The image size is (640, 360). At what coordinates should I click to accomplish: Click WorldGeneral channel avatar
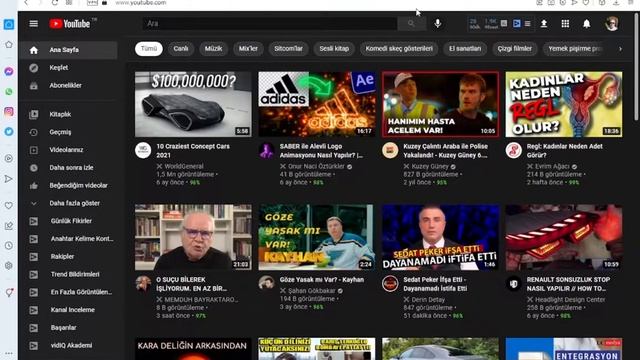point(143,150)
